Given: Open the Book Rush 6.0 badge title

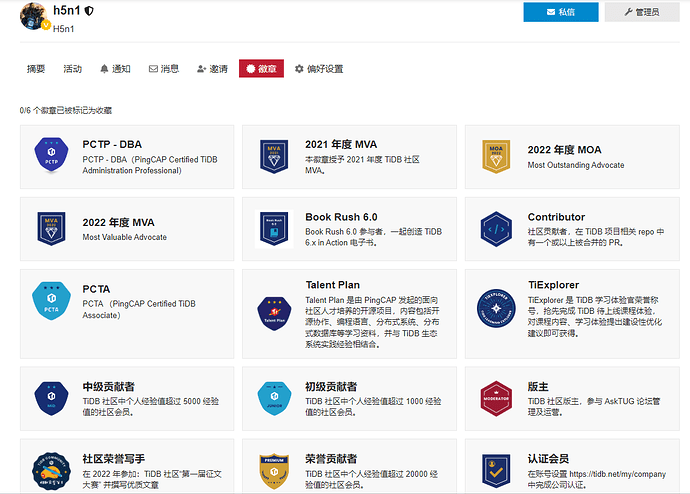Looking at the screenshot, I should click(341, 217).
